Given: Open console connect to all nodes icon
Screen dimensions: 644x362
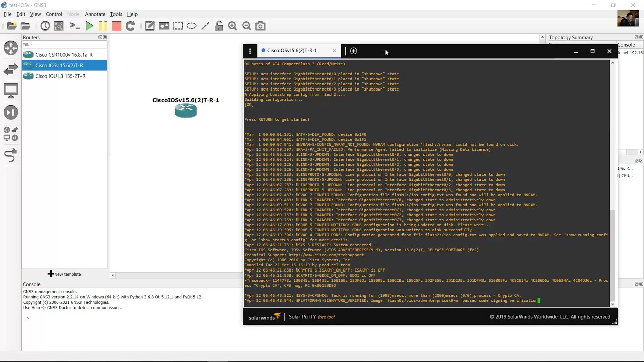Looking at the screenshot, I should point(75,26).
